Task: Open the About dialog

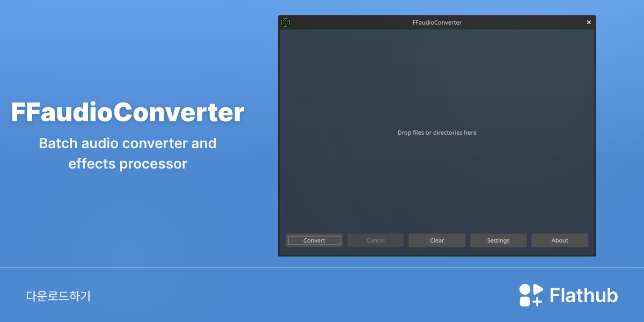Action: point(560,240)
